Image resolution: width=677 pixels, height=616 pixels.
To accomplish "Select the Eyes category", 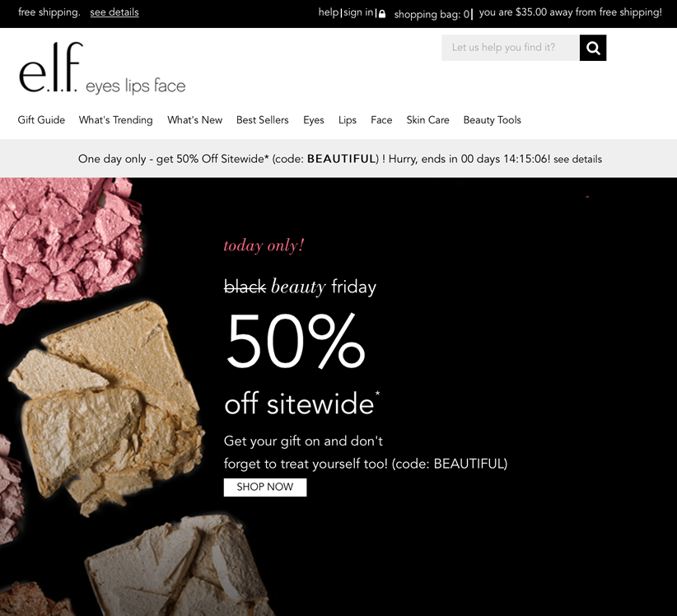I will point(314,120).
